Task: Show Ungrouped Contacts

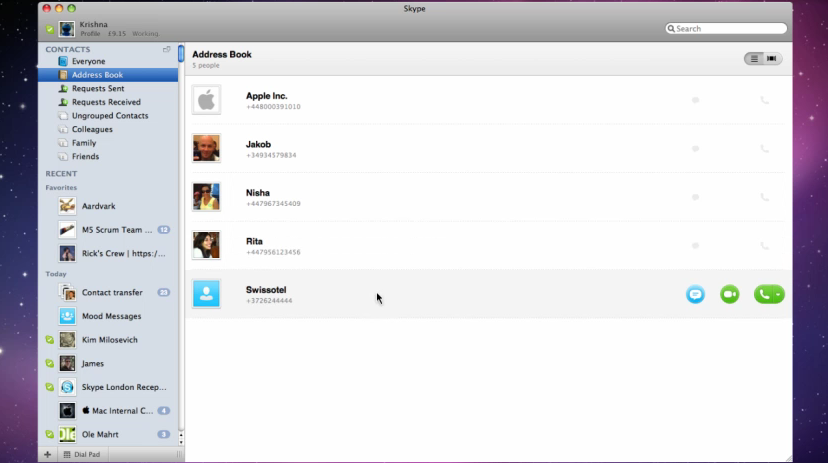Action: (x=108, y=116)
